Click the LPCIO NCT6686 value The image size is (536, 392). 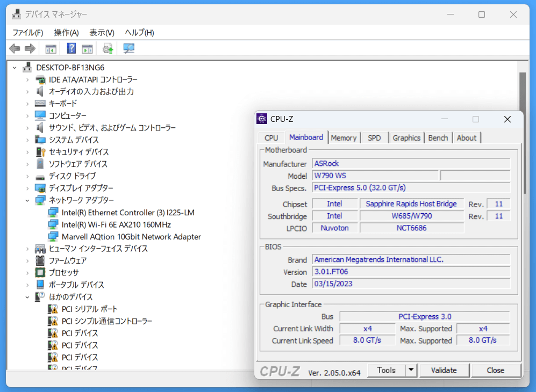412,228
